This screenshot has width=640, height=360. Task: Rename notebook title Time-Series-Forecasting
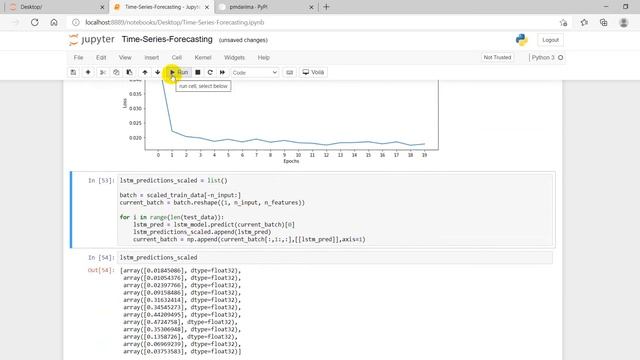(167, 40)
